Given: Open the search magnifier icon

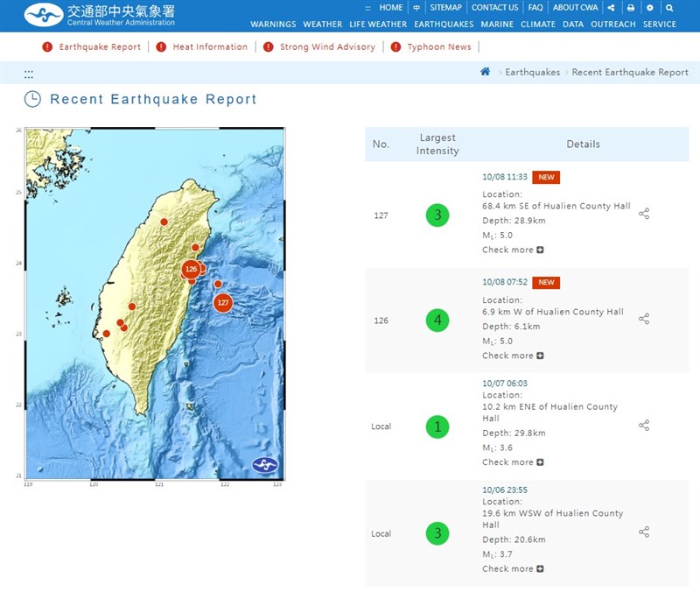Looking at the screenshot, I should coord(669,8).
